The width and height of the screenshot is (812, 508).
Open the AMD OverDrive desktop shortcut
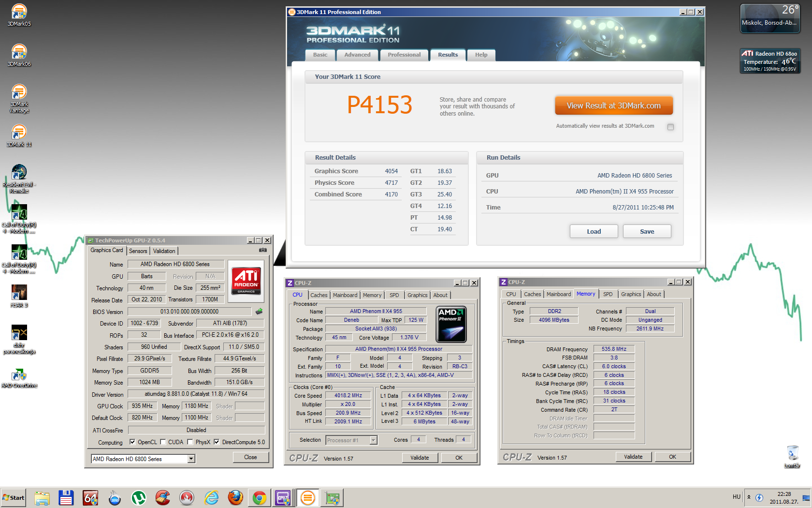point(19,378)
